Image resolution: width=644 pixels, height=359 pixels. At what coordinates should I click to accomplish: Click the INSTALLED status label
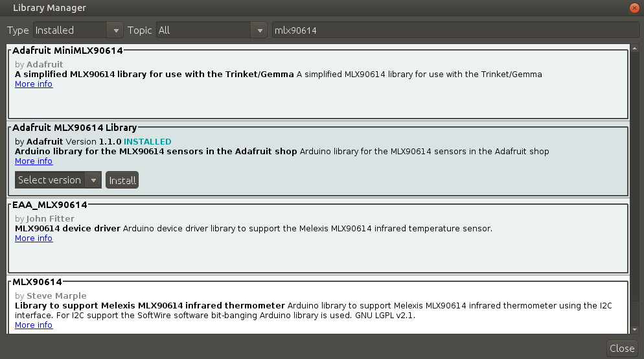(x=148, y=142)
